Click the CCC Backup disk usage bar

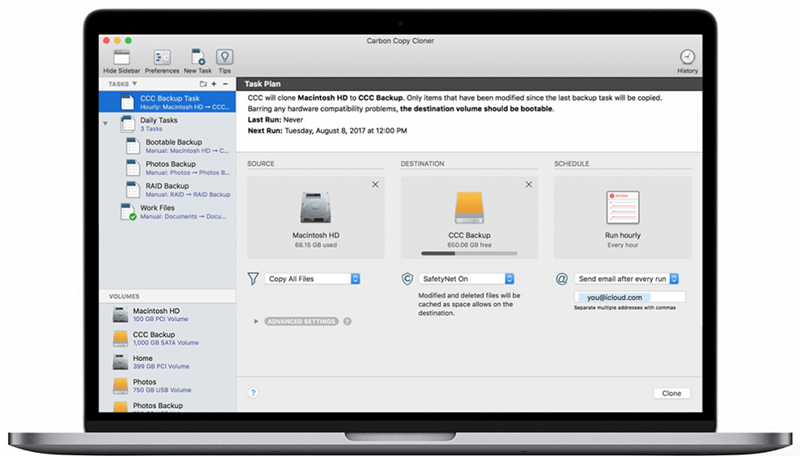[x=469, y=254]
